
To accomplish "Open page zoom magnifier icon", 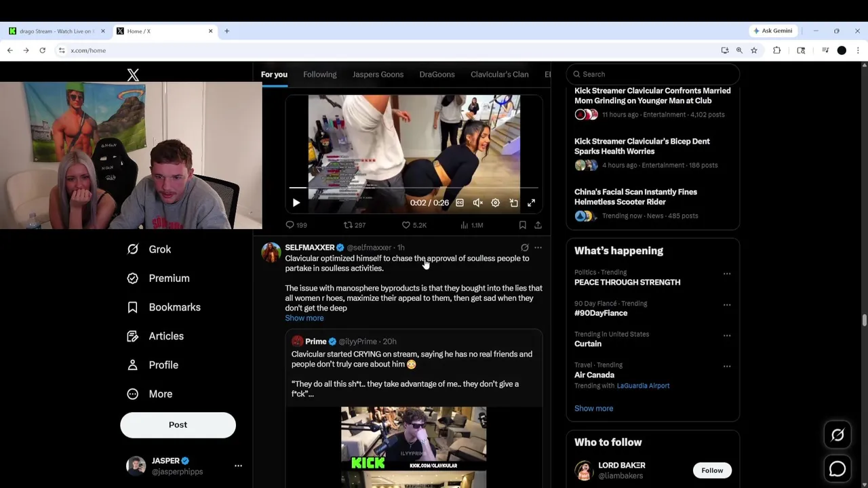I will (x=739, y=50).
